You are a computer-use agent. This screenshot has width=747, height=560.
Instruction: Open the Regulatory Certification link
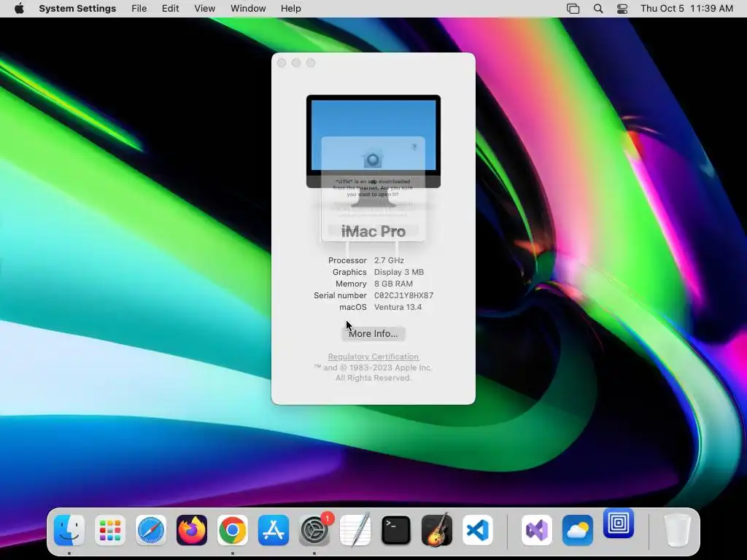(373, 357)
